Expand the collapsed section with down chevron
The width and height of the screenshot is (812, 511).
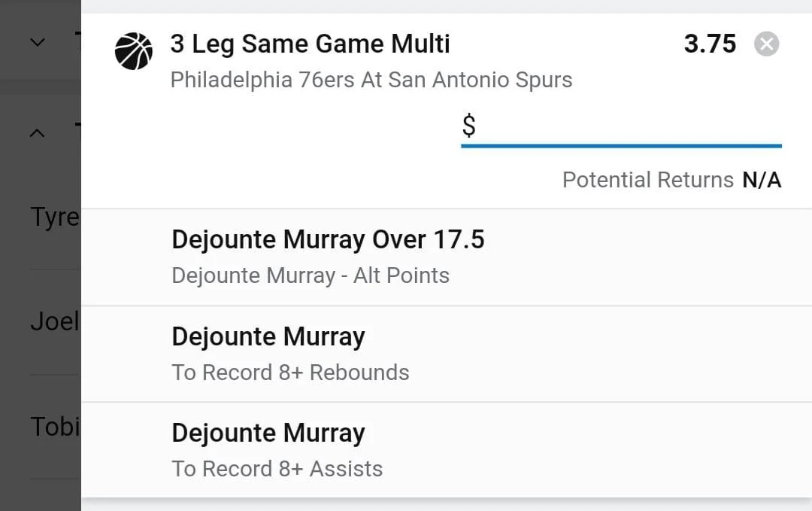point(38,43)
